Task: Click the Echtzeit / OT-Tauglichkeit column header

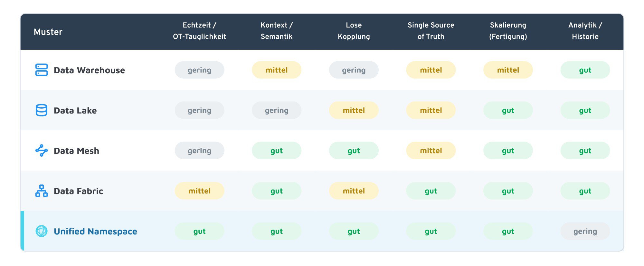Action: [x=200, y=31]
